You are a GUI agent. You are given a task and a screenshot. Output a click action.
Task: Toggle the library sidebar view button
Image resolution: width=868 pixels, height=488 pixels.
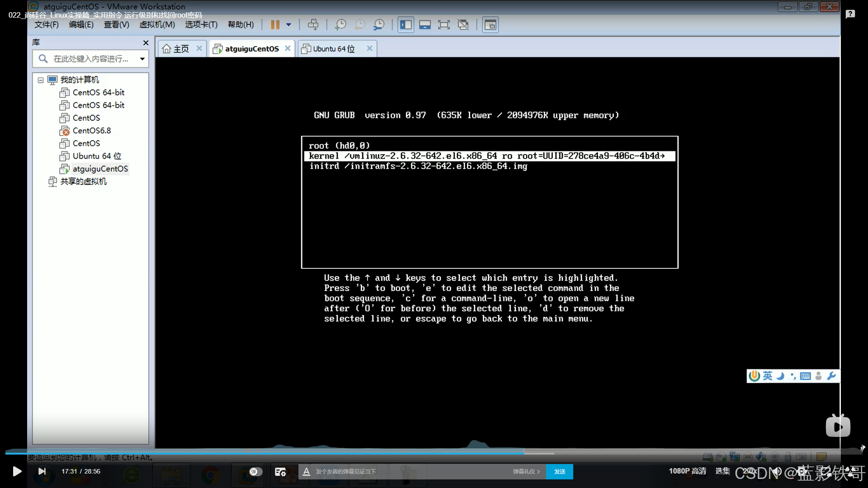tap(406, 25)
